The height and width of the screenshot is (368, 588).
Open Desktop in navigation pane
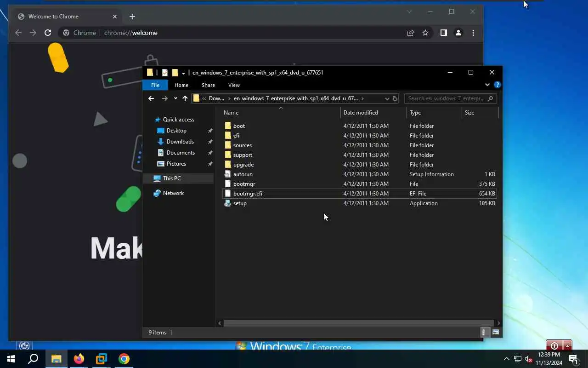pyautogui.click(x=176, y=130)
